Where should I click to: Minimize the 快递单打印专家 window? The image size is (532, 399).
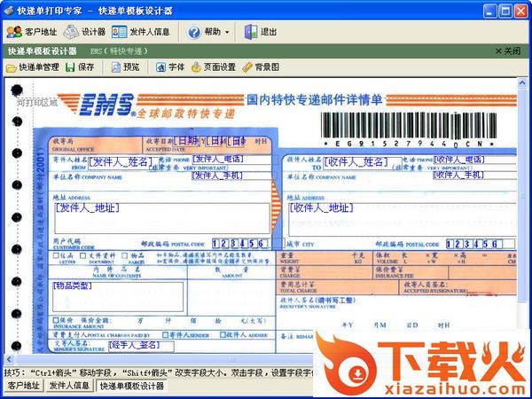coord(489,12)
